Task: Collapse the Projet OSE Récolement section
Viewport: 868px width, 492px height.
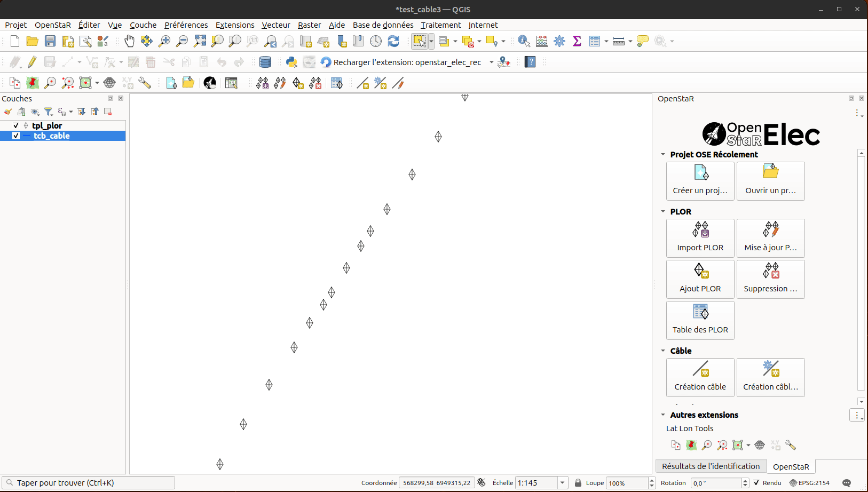Action: point(663,154)
